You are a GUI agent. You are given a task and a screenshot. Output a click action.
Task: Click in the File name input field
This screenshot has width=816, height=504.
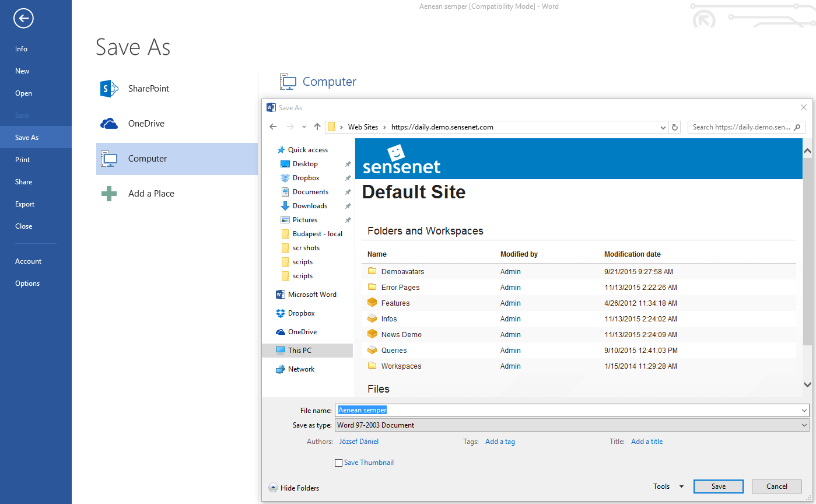pyautogui.click(x=568, y=410)
